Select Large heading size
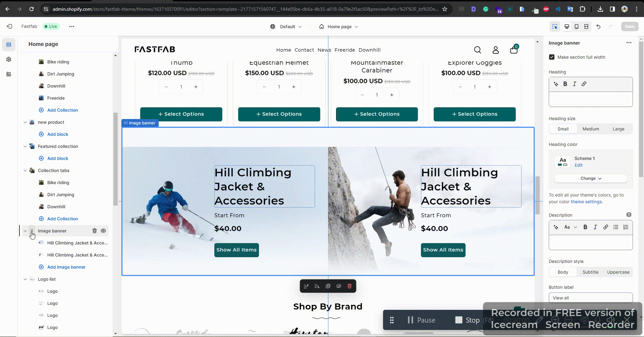The height and width of the screenshot is (337, 644). [x=619, y=129]
